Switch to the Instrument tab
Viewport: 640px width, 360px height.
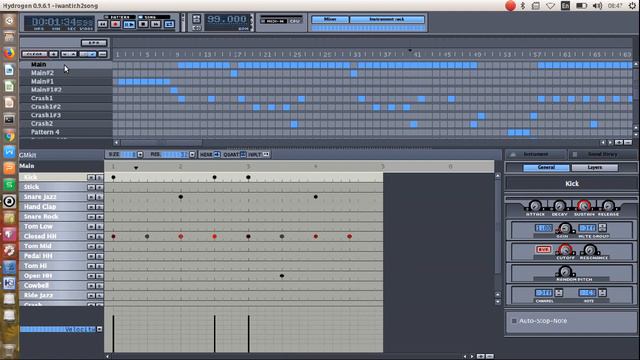(x=536, y=154)
